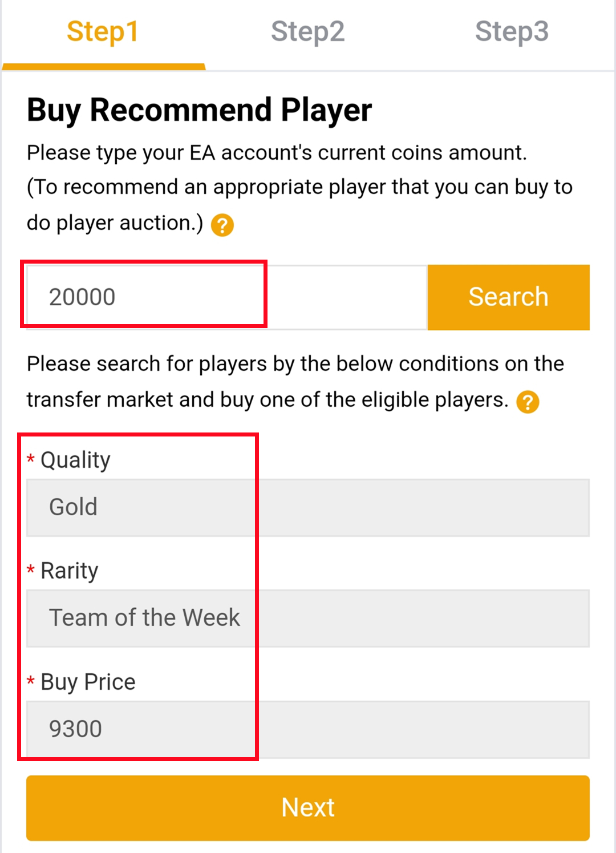Click the Buy Recommend Player heading

(x=199, y=110)
